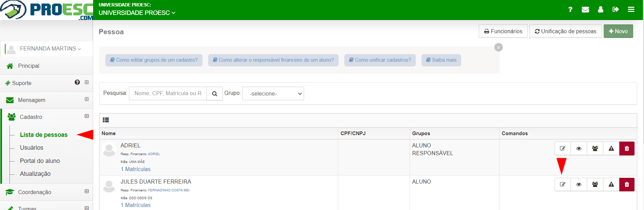Image resolution: width=644 pixels, height=210 pixels.
Task: Click ADRIEL's avatar thumbnail
Action: (109, 149)
